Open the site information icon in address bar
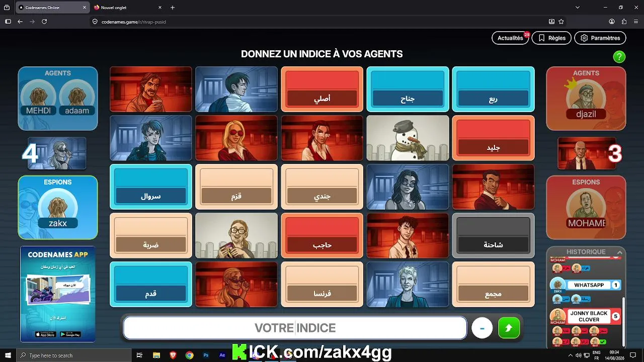Viewport: 644px width, 362px height. click(95, 22)
